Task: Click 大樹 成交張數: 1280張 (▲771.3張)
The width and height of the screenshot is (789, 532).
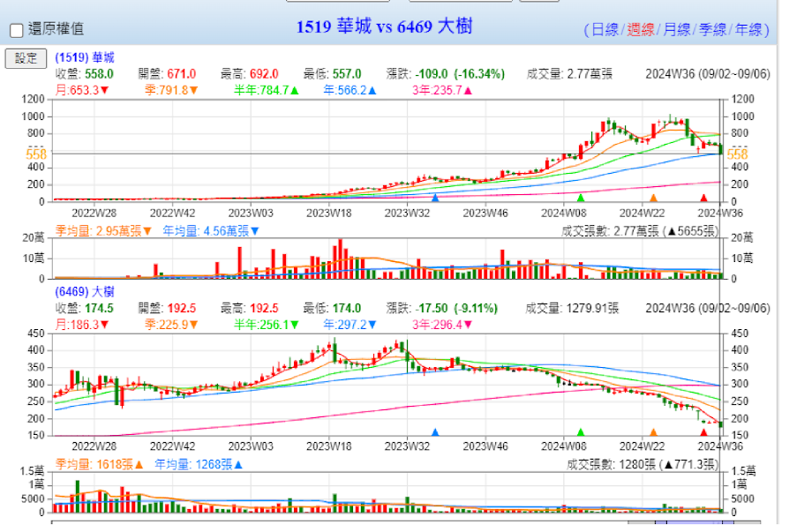Action: 642,465
